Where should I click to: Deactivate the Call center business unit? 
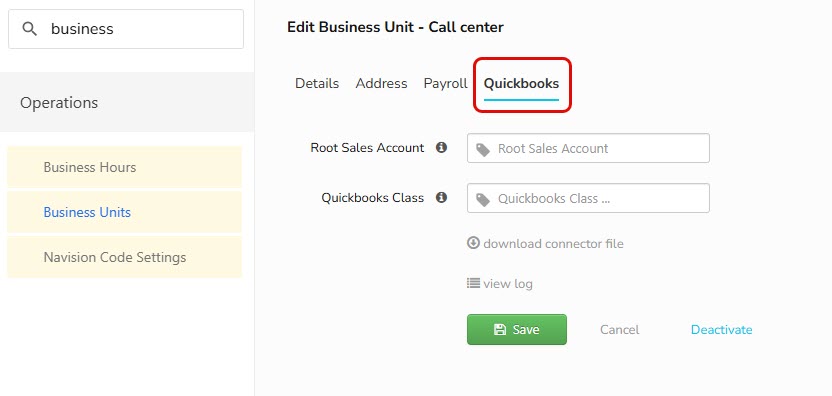[721, 330]
